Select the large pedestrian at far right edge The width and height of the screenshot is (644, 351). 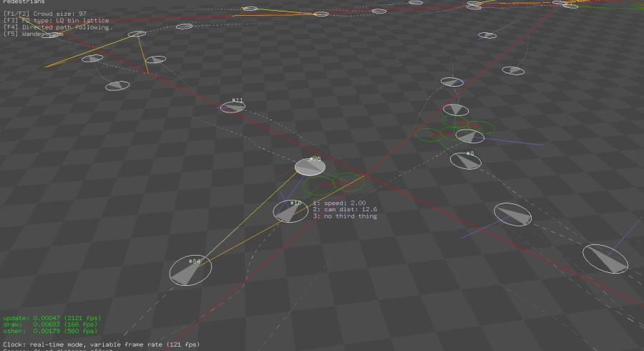click(x=605, y=259)
